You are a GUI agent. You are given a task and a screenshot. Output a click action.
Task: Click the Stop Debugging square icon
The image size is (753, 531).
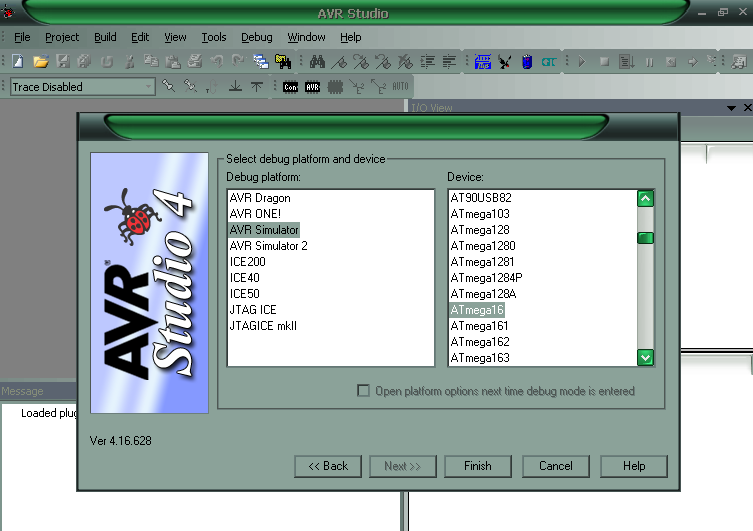(x=605, y=61)
